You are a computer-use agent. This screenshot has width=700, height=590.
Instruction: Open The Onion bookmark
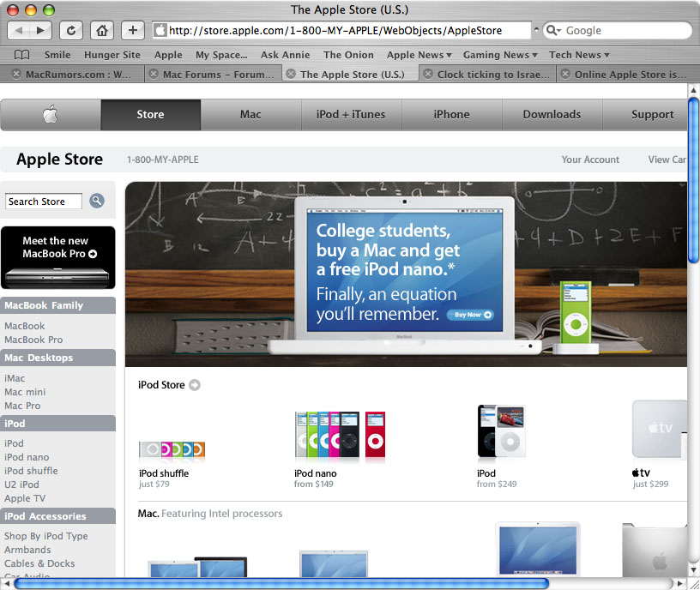pyautogui.click(x=348, y=55)
